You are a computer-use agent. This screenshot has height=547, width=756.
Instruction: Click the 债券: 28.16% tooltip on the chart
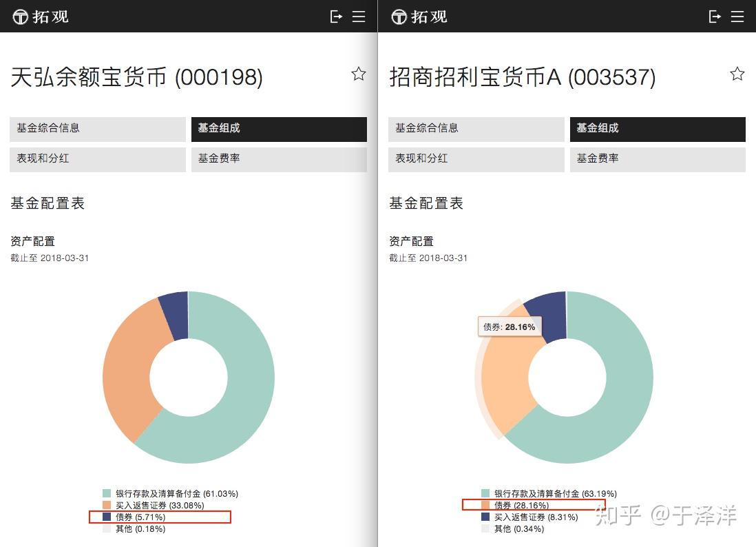coord(510,327)
